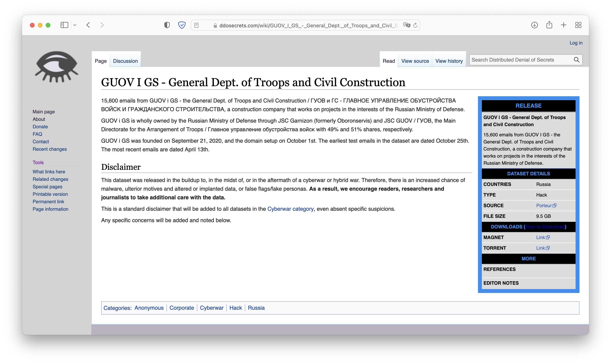Click the Safari sidebar toggle icon
This screenshot has width=611, height=364.
click(64, 25)
